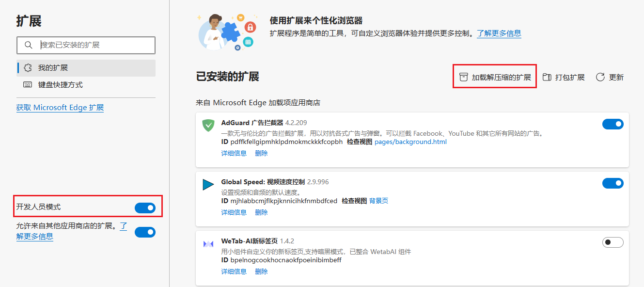Click the puzzle icon beside 我的扩展
This screenshot has height=287, width=644.
28,68
